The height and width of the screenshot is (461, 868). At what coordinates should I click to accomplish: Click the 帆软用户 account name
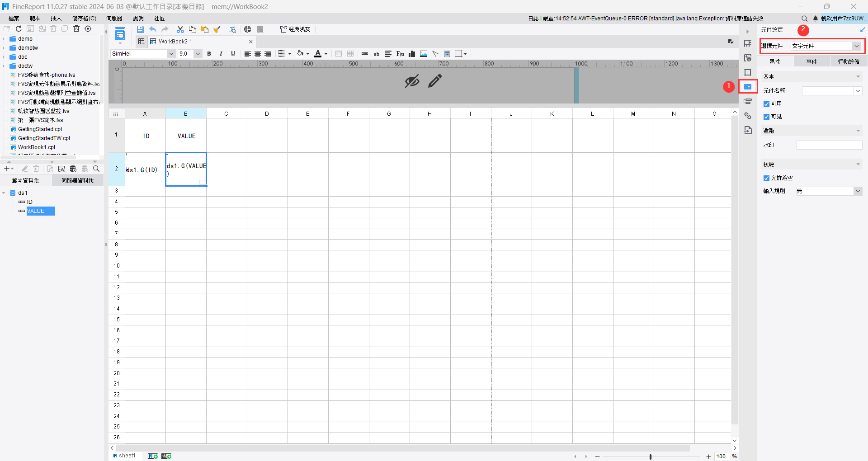[x=843, y=19]
